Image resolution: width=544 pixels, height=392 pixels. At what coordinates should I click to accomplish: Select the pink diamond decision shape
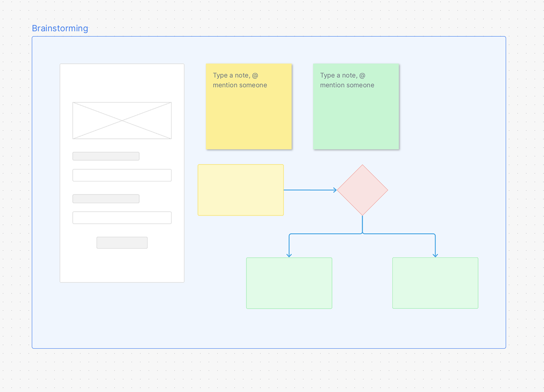362,190
